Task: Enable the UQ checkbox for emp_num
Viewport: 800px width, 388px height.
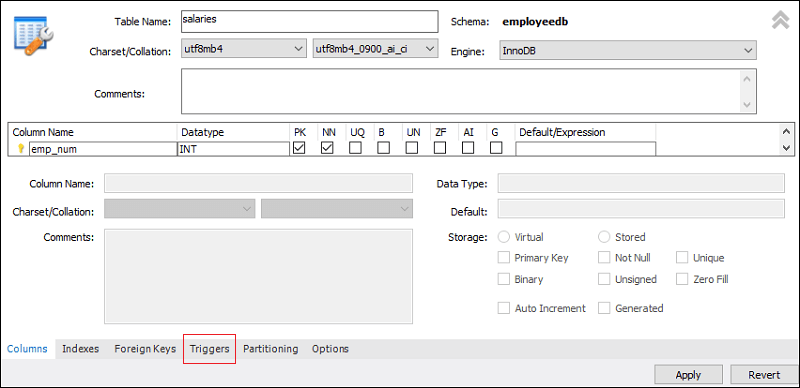Action: click(x=355, y=148)
